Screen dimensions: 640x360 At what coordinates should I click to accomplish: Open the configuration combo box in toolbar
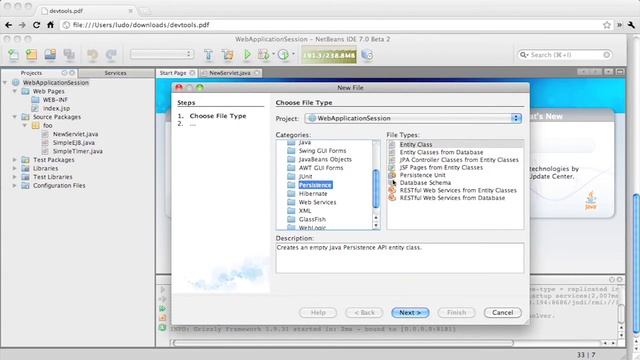pos(162,54)
